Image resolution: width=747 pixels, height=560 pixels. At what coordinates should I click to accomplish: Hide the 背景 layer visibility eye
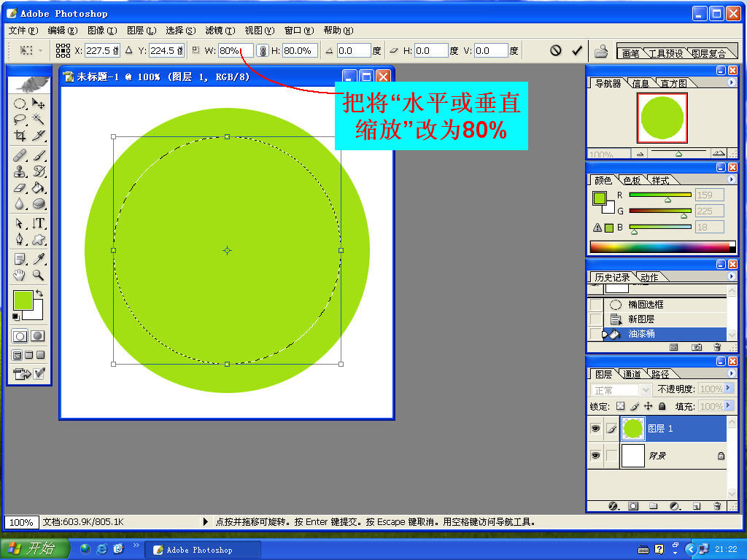point(595,456)
